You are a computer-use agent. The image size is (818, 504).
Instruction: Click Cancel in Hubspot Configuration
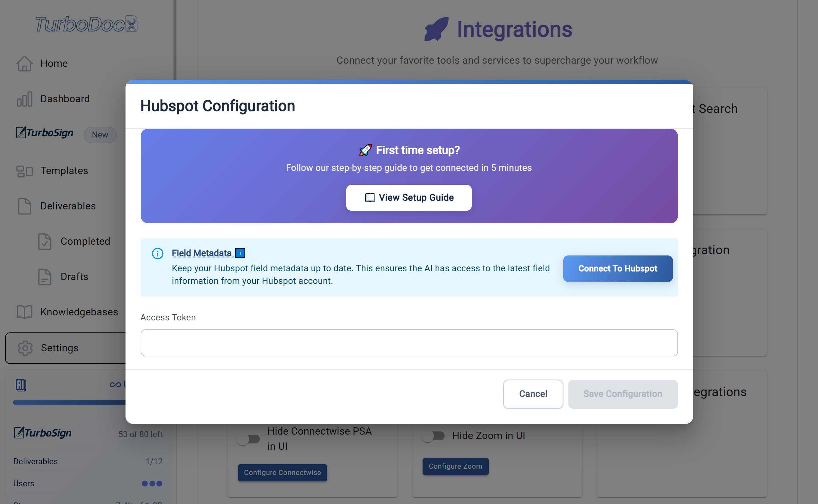[x=533, y=394]
